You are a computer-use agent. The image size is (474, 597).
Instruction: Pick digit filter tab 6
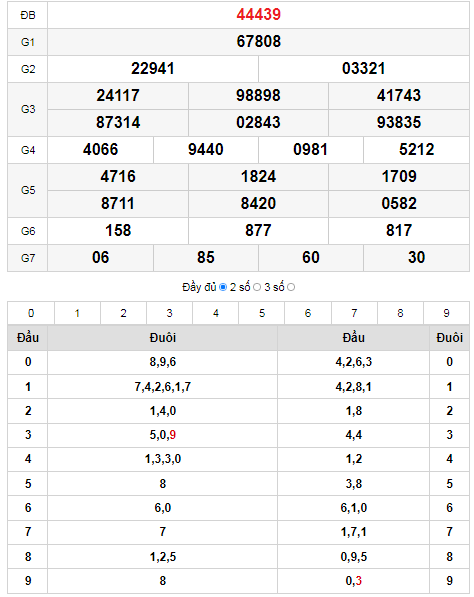pyautogui.click(x=308, y=313)
